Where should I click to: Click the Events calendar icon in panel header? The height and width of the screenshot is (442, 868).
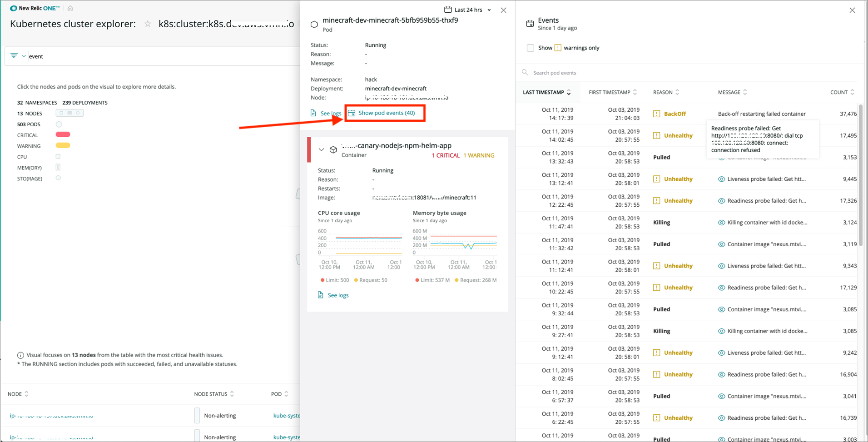click(530, 24)
